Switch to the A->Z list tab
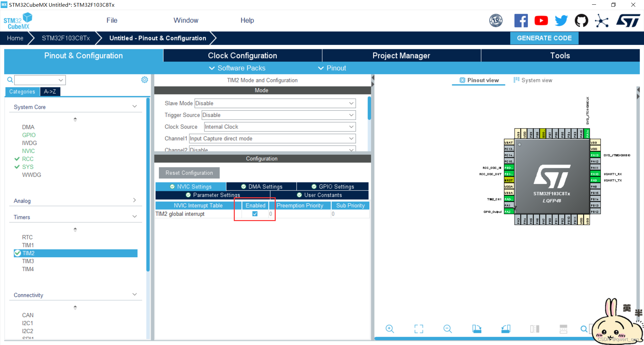Image resolution: width=644 pixels, height=345 pixels. (x=50, y=91)
